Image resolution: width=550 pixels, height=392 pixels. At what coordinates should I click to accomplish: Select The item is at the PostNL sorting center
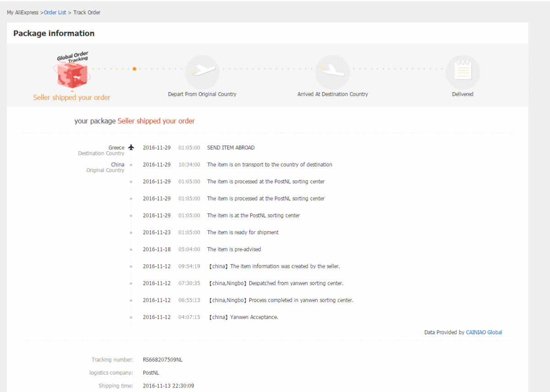tap(253, 215)
